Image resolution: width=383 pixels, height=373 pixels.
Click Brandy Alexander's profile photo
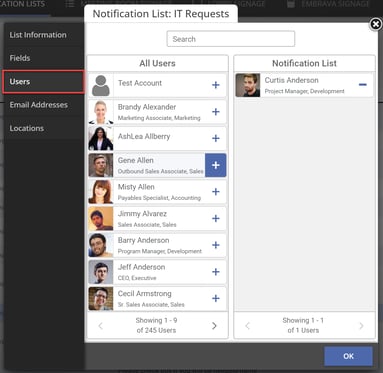(101, 112)
